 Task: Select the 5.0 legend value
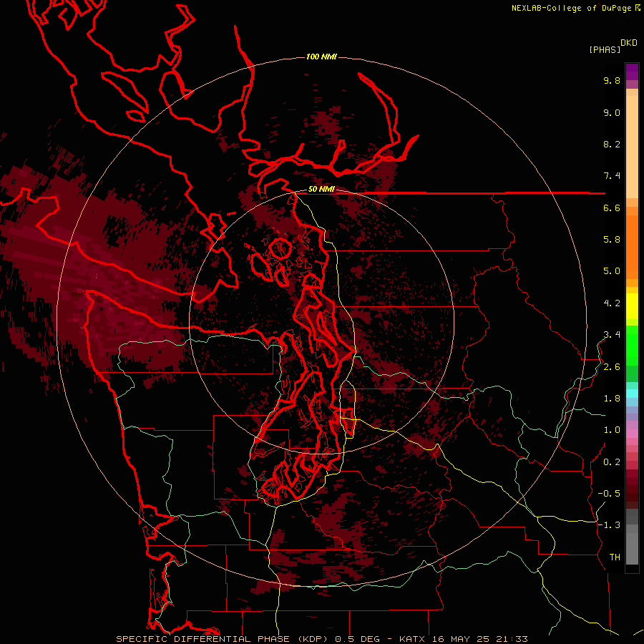pos(612,271)
